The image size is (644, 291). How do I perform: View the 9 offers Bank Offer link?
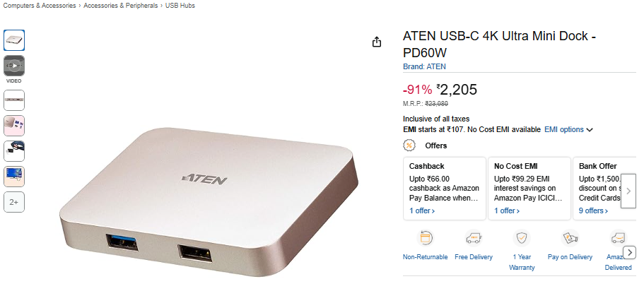coord(594,210)
